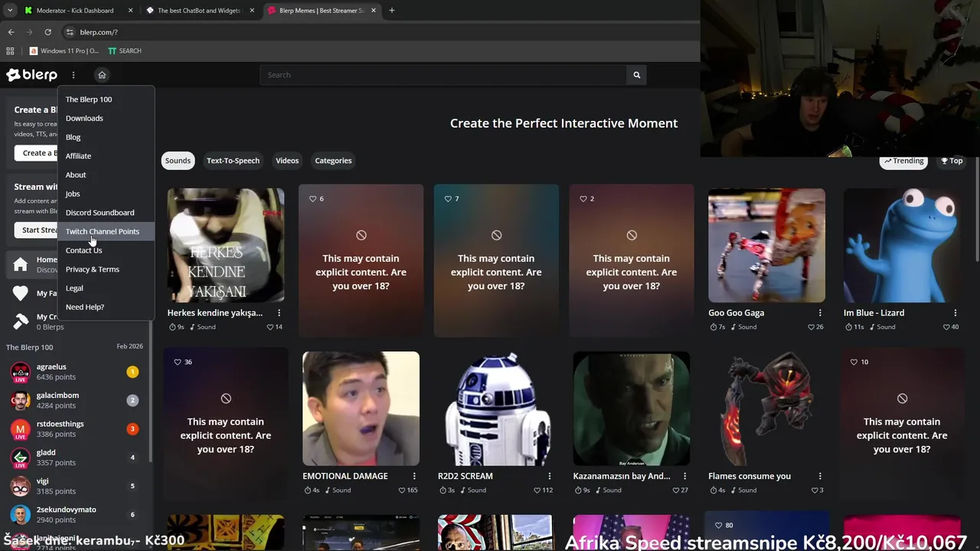Viewport: 980px width, 551px height.
Task: Open options menu for R2D2 SCREAM
Action: [549, 476]
